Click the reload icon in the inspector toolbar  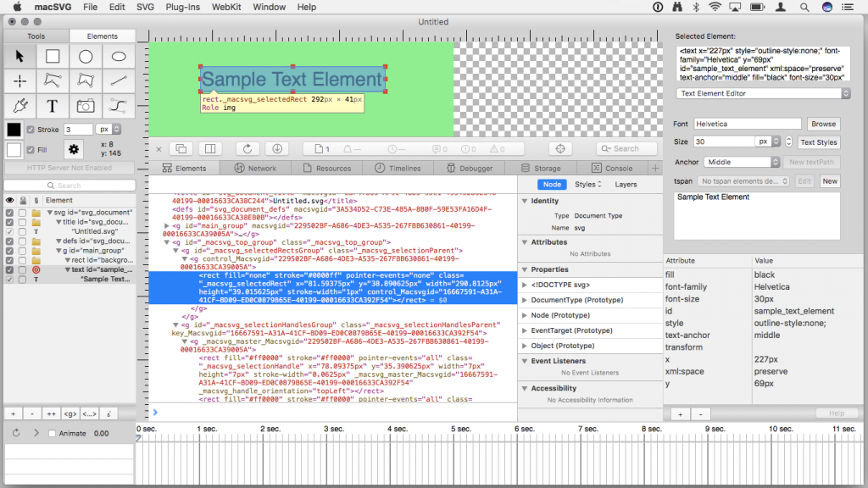(246, 147)
